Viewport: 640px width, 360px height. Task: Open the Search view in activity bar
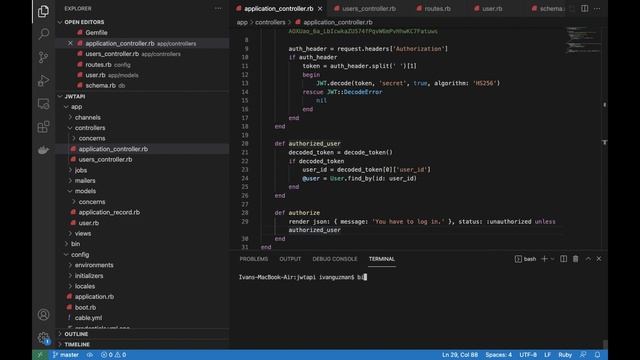(x=43, y=34)
